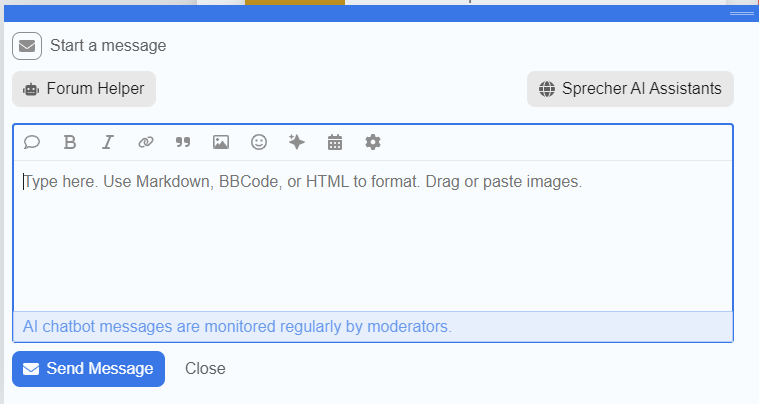Open the image upload tool
Screen dimensions: 759x404
(221, 143)
